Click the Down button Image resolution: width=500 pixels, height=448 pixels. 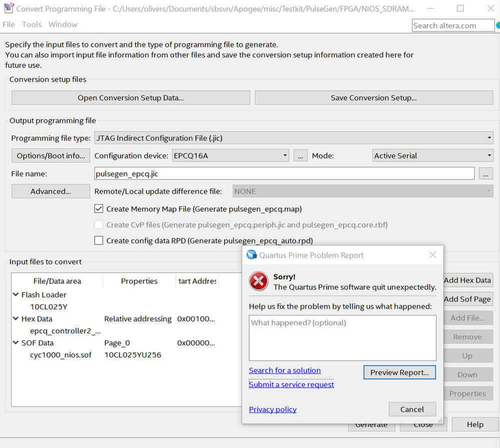(468, 374)
